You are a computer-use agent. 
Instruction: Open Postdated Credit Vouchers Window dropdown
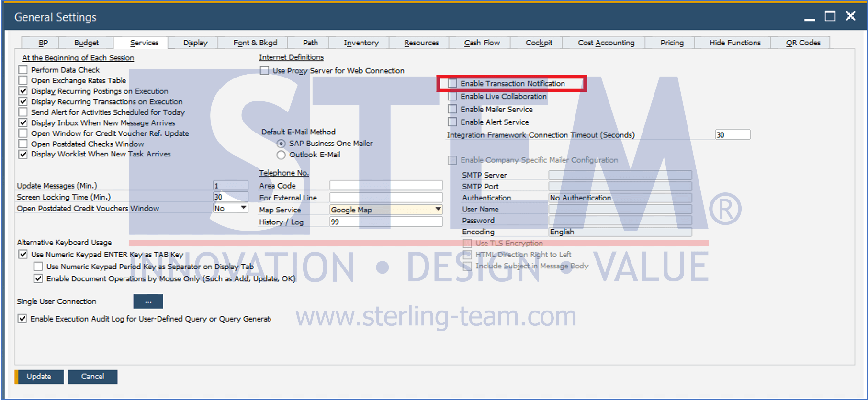click(244, 208)
